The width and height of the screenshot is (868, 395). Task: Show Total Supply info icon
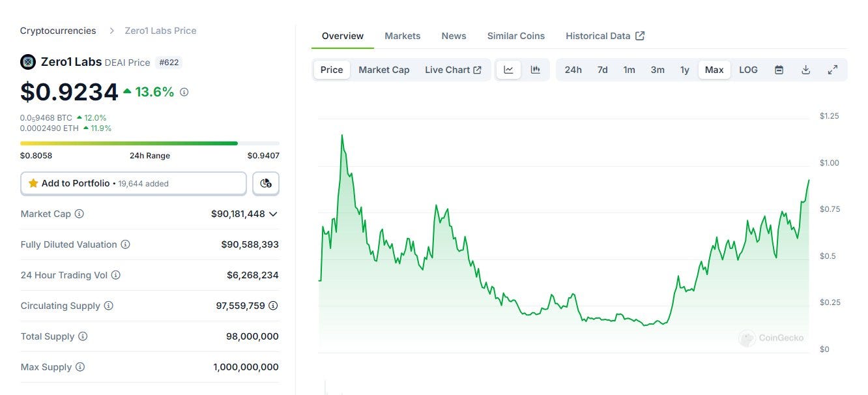click(x=82, y=336)
